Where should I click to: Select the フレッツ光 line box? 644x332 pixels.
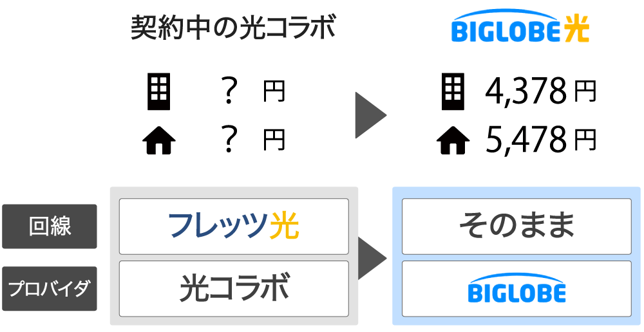tap(234, 226)
